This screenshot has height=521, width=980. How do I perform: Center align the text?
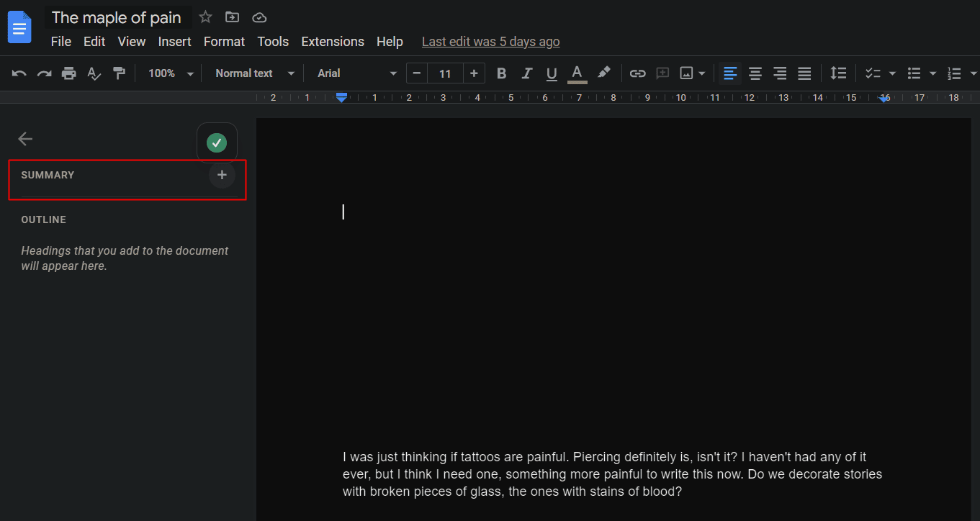[755, 73]
